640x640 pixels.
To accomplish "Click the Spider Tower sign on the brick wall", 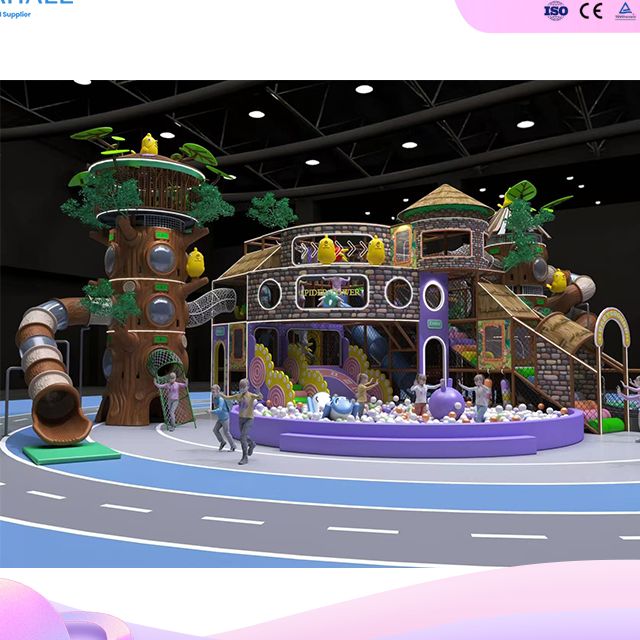I will pyautogui.click(x=333, y=292).
